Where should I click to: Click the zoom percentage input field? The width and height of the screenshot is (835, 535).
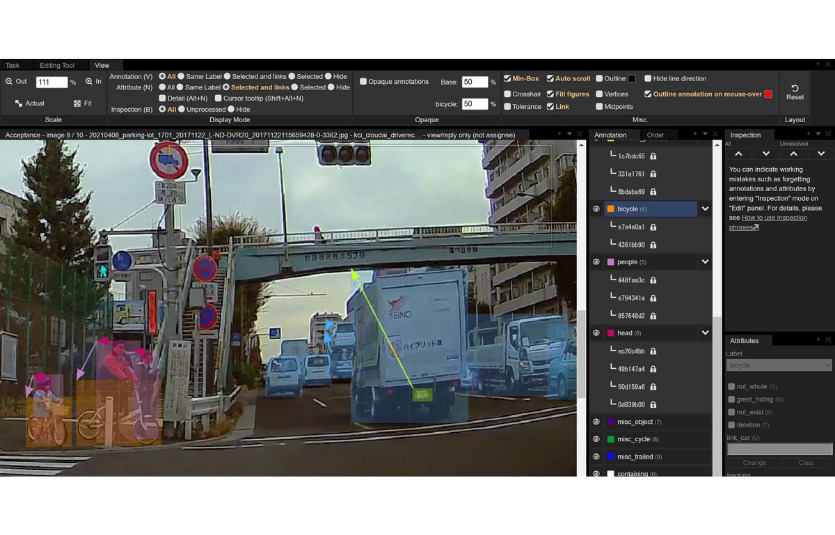51,82
